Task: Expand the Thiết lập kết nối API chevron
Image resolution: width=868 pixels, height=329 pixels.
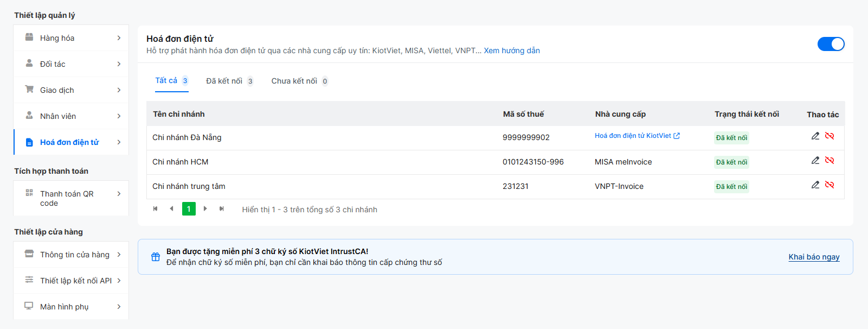Action: 119,281
